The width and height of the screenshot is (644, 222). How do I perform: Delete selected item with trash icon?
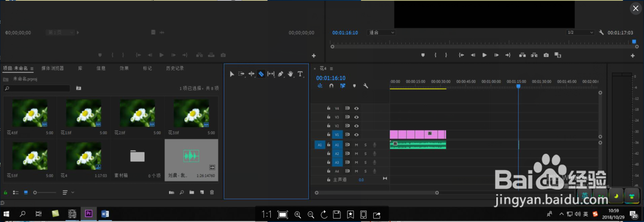point(212,192)
